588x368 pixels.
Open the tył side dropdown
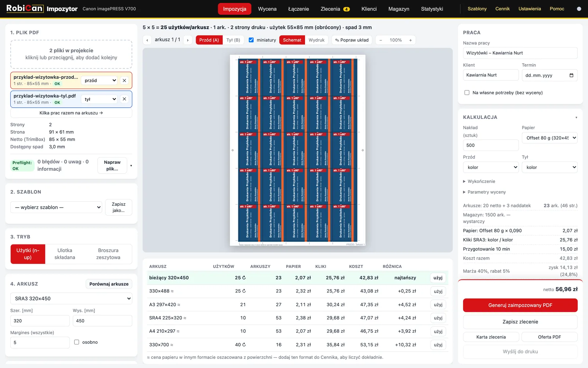pos(100,99)
